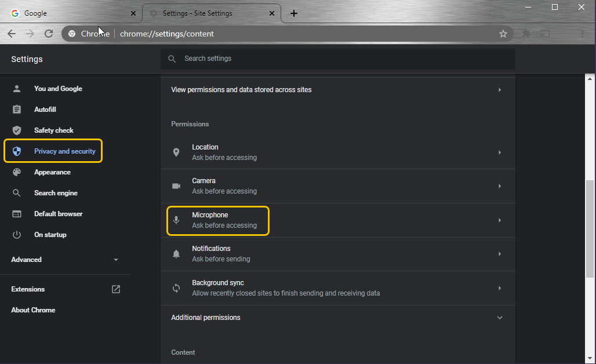Open Background sync settings using its arrow
Viewport: 596px width, 364px height.
(500, 288)
